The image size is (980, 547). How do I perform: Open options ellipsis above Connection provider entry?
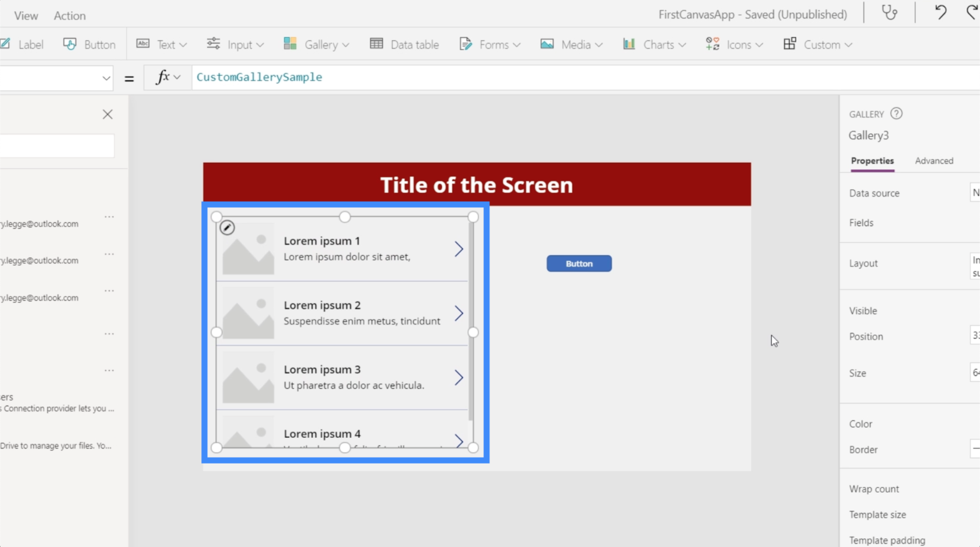(109, 370)
